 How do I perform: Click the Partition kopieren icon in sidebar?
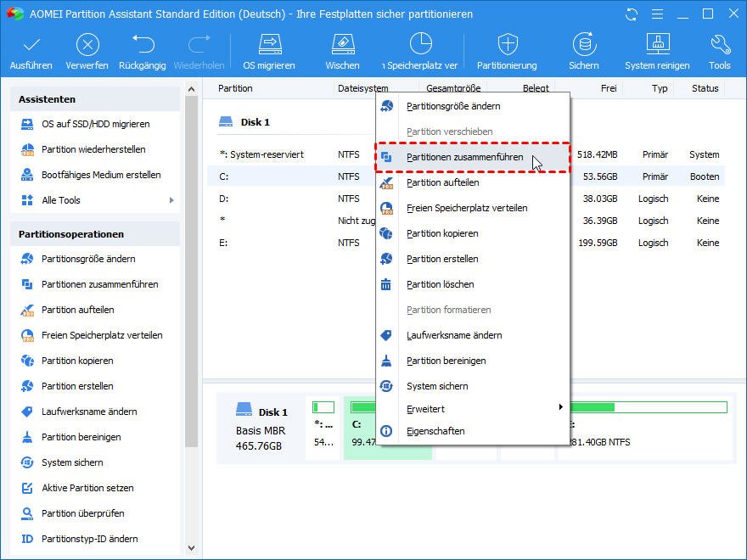[27, 361]
